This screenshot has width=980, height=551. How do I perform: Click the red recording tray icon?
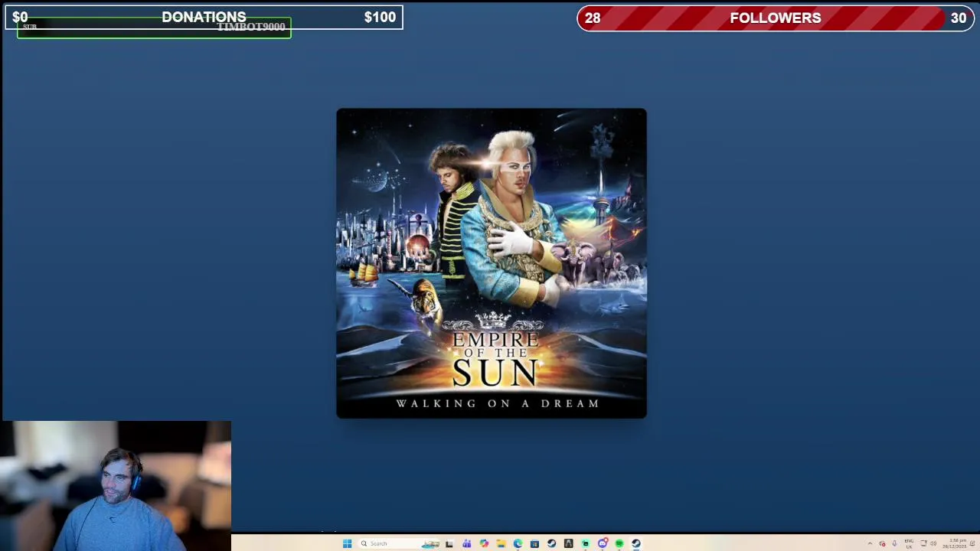(x=882, y=544)
